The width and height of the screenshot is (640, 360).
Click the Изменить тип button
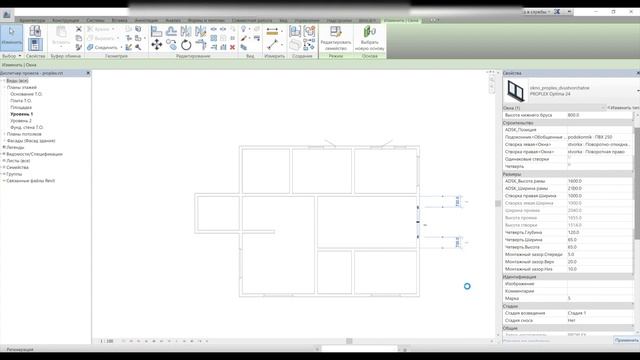point(623,108)
